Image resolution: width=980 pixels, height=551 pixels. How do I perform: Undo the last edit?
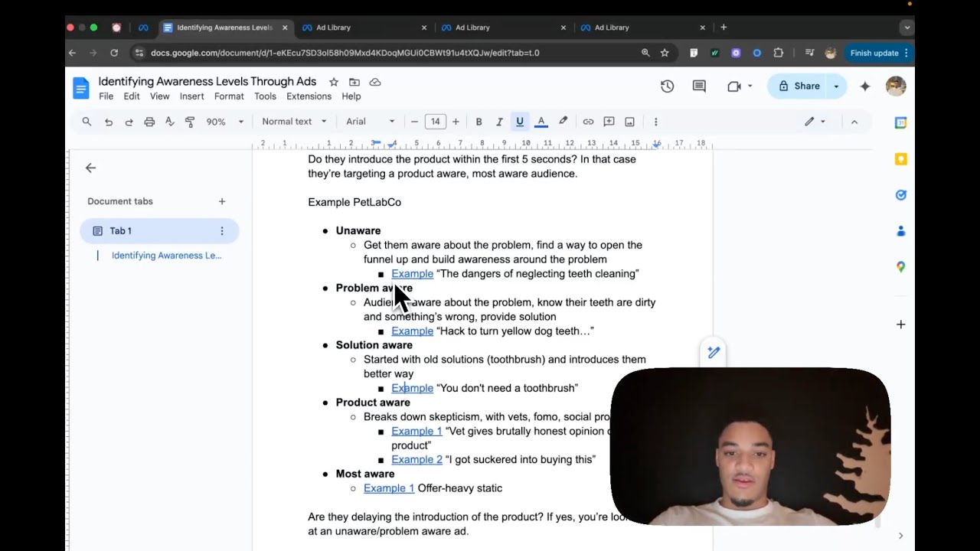[108, 122]
